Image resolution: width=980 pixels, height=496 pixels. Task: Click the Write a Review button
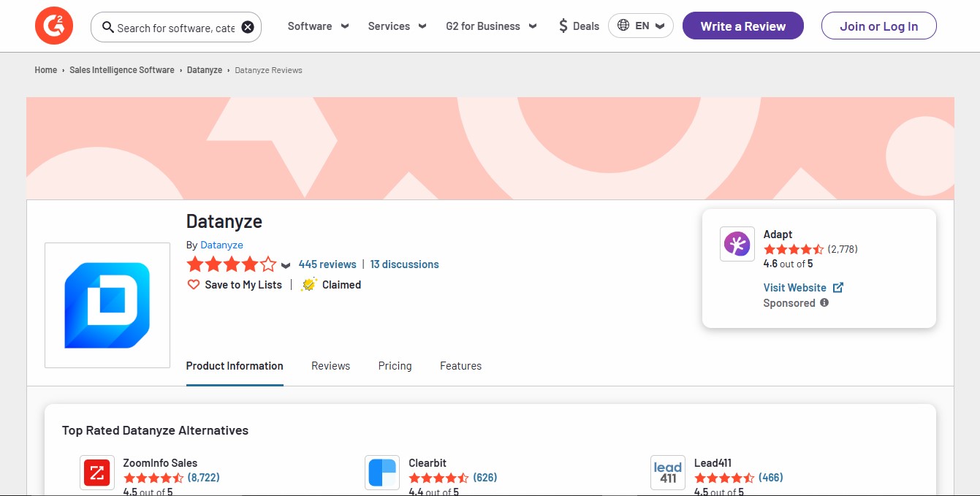tap(743, 26)
